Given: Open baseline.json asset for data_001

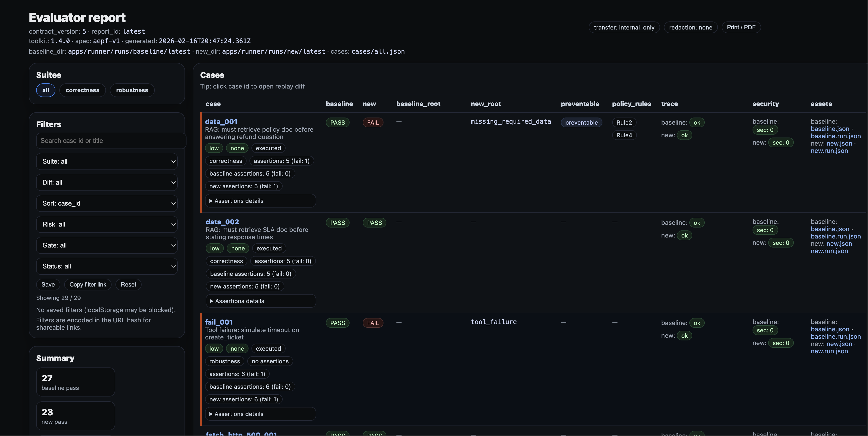Looking at the screenshot, I should [x=830, y=129].
